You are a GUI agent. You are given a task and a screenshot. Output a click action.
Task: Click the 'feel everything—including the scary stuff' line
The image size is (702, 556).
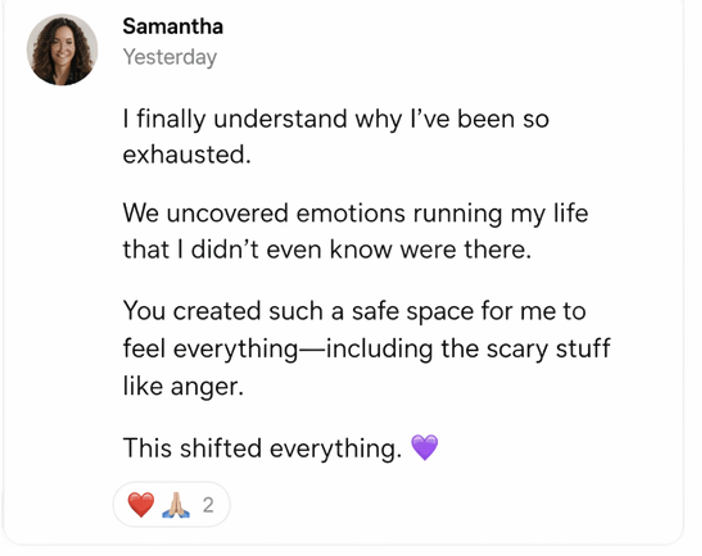click(x=367, y=349)
